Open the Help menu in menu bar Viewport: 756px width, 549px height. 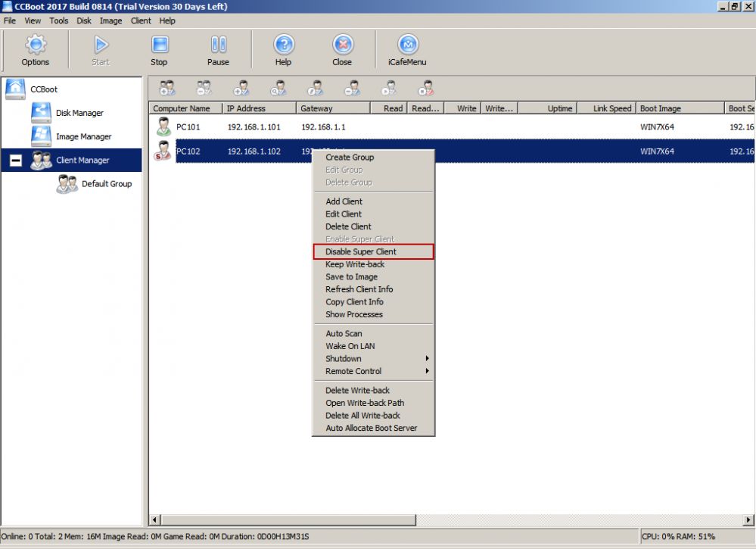tap(167, 20)
